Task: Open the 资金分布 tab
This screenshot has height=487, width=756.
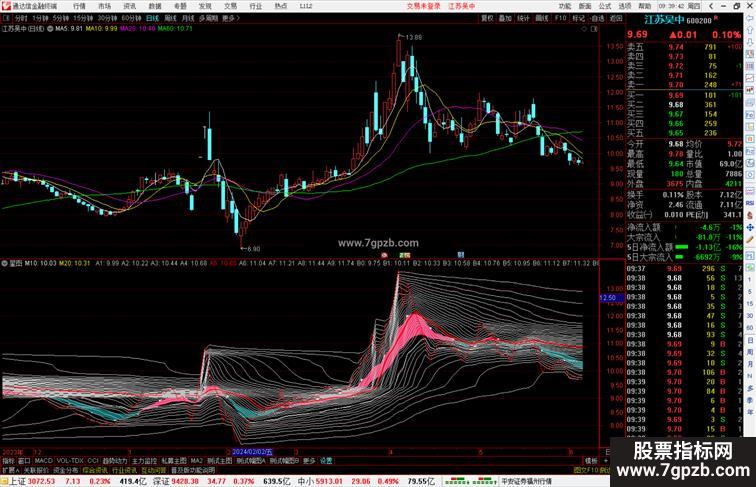Action: [x=66, y=470]
